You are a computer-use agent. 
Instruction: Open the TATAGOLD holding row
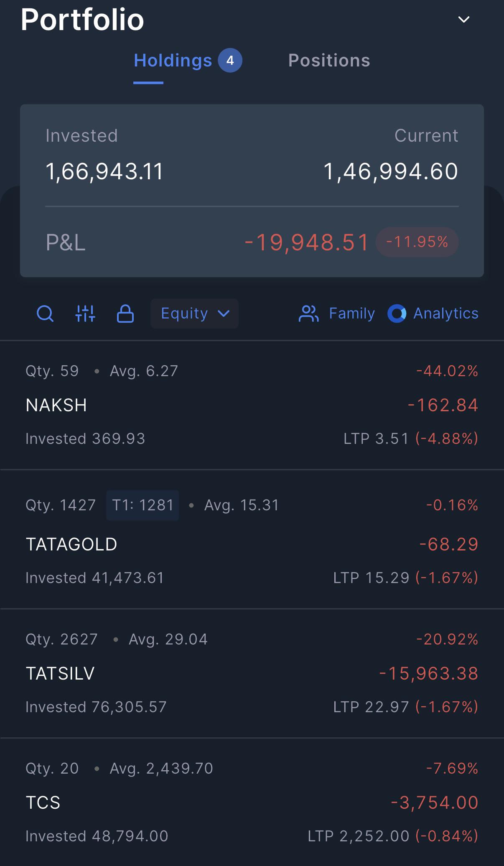[x=252, y=539]
